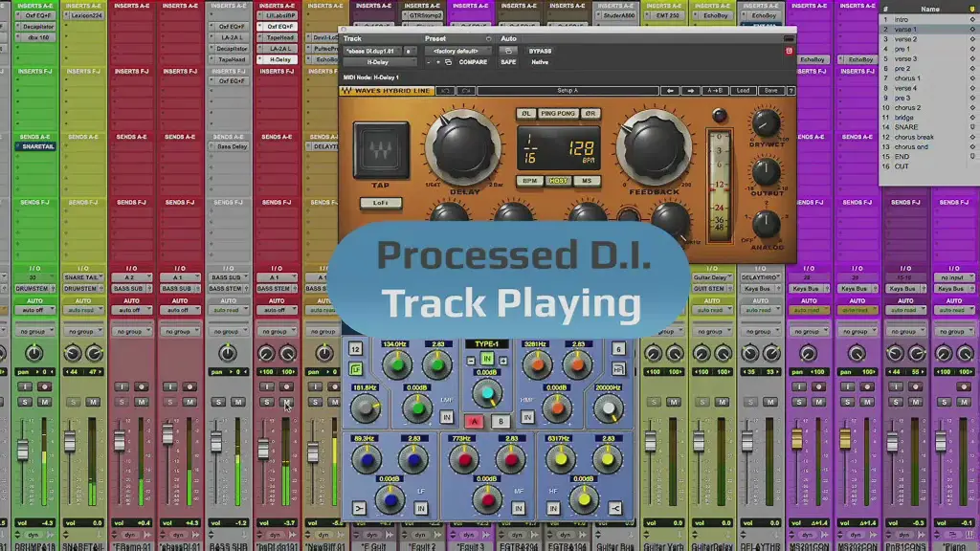Open 'no group' selector on SNARETAIL track
Screen dimensions: 980x551
tap(82, 332)
